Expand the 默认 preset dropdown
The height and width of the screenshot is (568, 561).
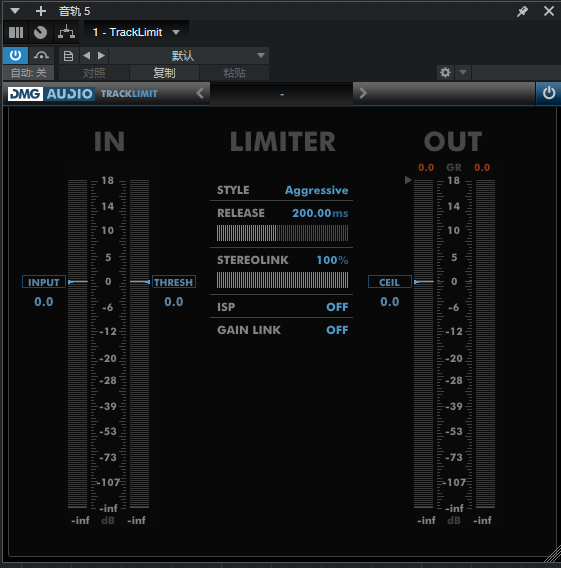[189, 56]
